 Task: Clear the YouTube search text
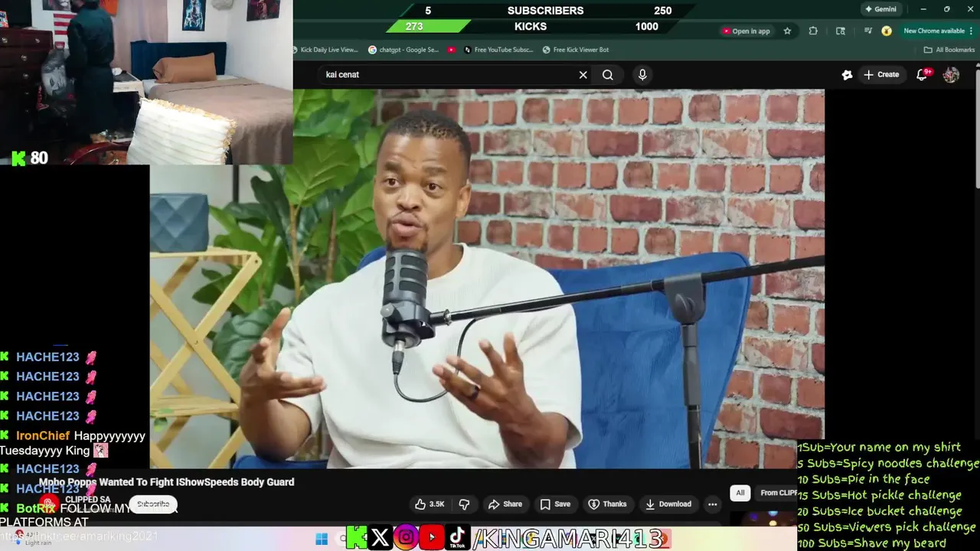[x=583, y=74]
